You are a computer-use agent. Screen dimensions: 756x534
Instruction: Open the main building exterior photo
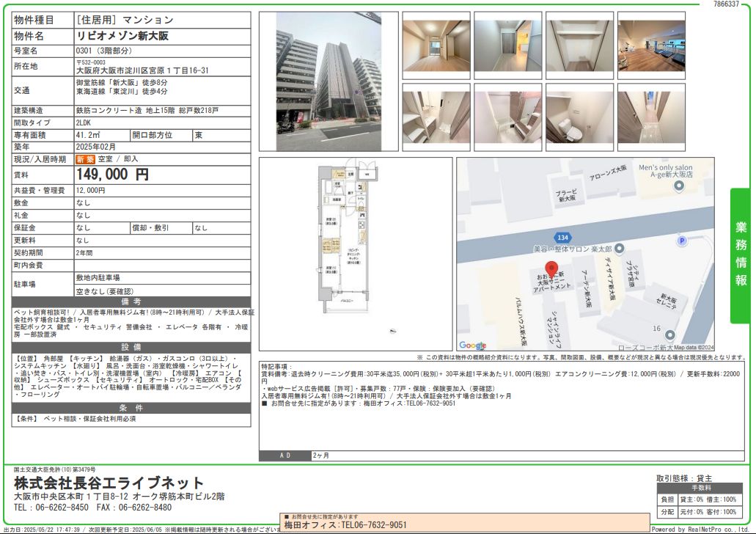click(x=329, y=81)
